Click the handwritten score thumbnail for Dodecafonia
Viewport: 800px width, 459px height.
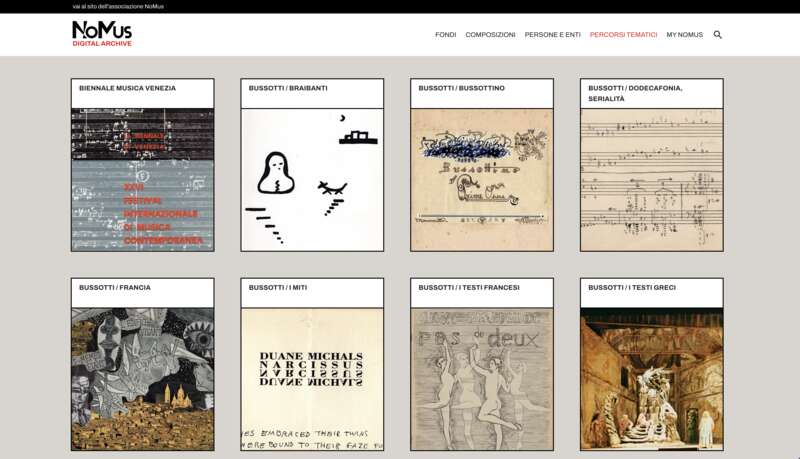(x=652, y=180)
